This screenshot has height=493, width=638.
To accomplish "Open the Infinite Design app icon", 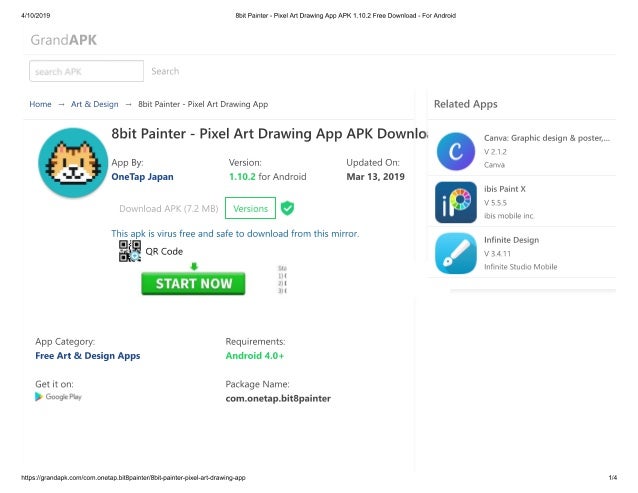I will point(456,253).
